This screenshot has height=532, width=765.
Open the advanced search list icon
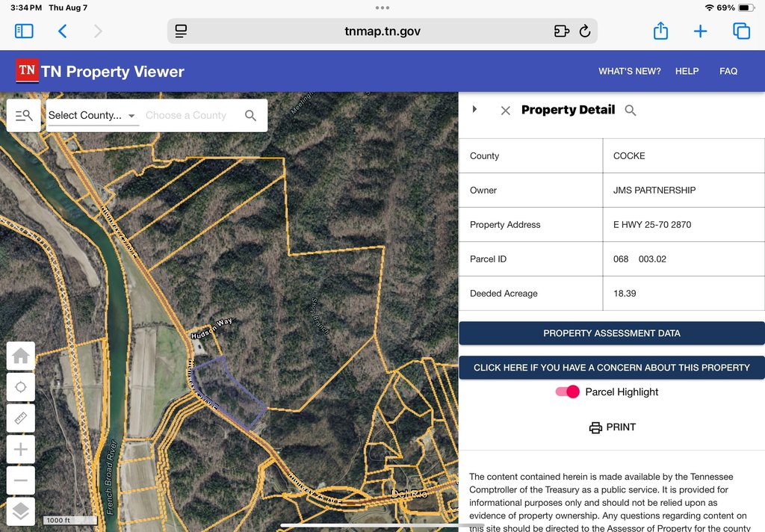(24, 116)
